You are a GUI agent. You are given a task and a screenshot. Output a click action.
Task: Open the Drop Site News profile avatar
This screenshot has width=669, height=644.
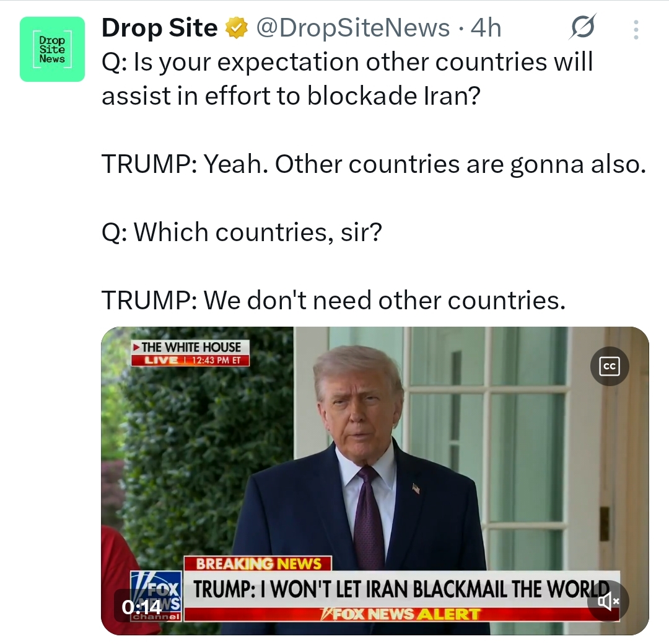(x=52, y=49)
